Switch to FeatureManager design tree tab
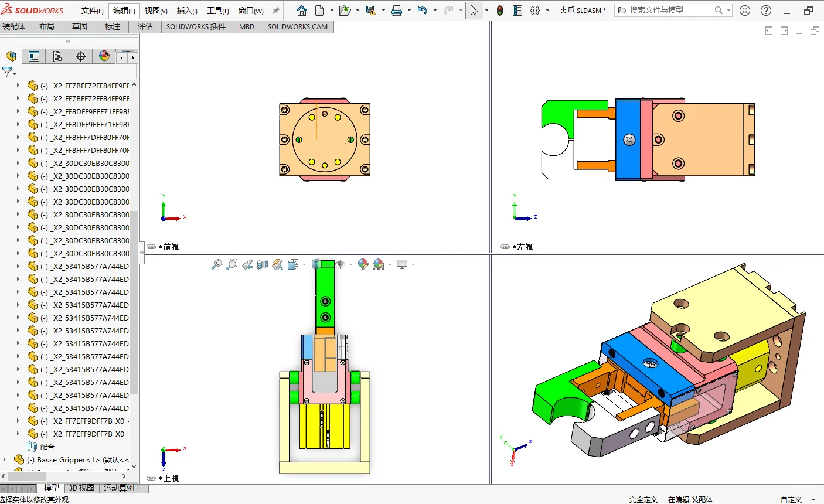Viewport: 824px width, 504px height. click(x=11, y=56)
